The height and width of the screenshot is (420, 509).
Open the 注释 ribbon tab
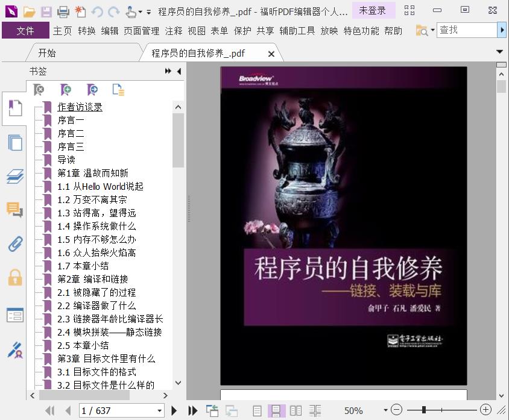pos(174,31)
